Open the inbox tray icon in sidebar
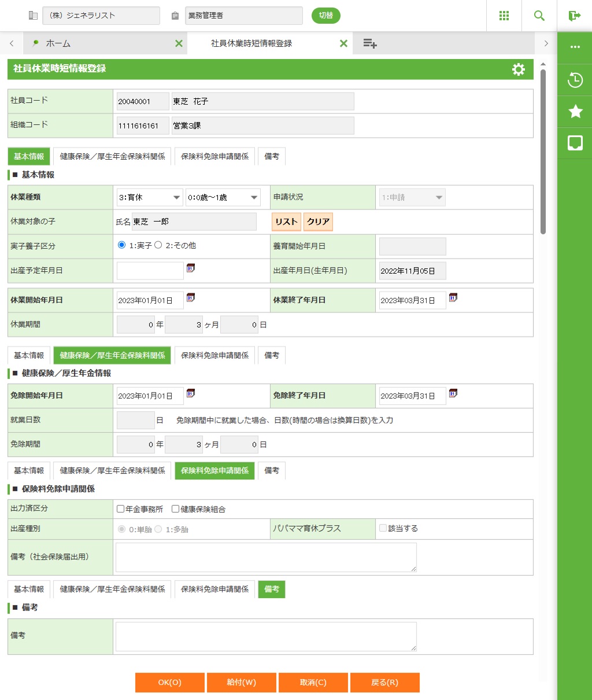The height and width of the screenshot is (700, 592). point(575,143)
